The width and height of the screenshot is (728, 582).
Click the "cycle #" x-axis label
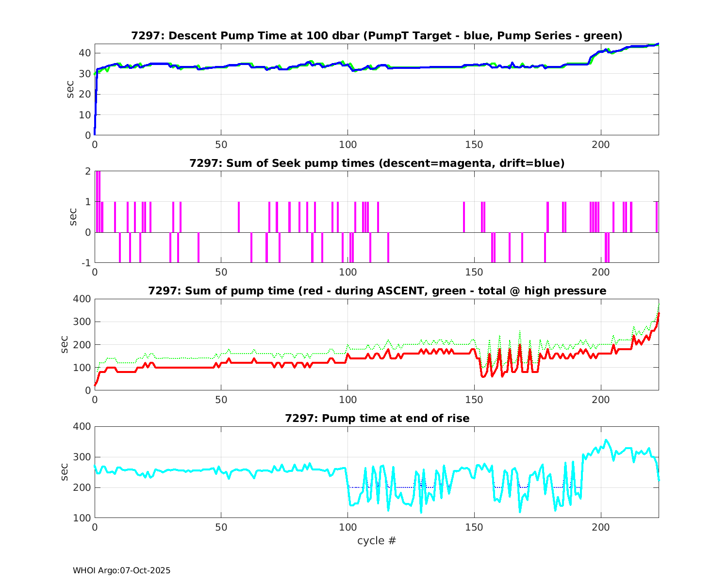click(x=377, y=541)
